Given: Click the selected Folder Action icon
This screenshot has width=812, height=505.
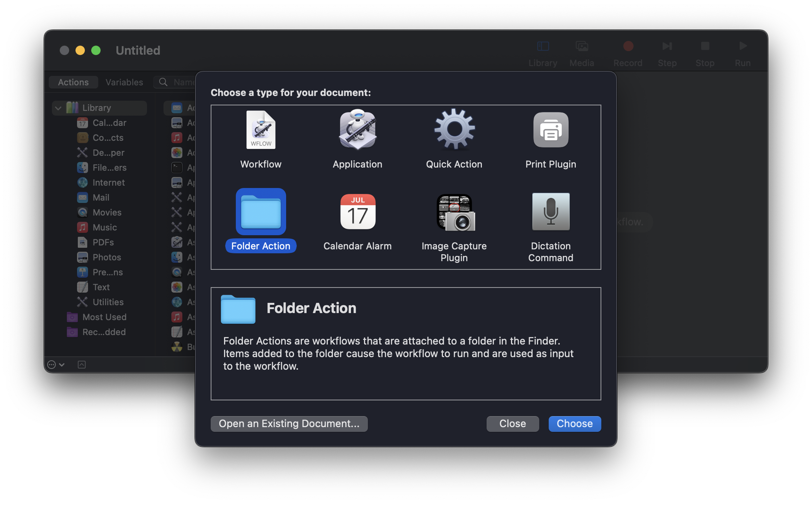Looking at the screenshot, I should [261, 212].
